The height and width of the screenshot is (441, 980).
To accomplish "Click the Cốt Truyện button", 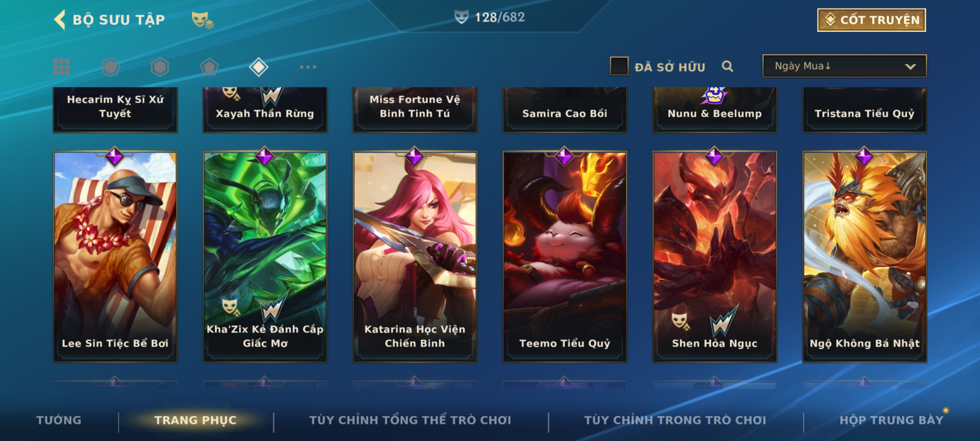I will point(871,20).
